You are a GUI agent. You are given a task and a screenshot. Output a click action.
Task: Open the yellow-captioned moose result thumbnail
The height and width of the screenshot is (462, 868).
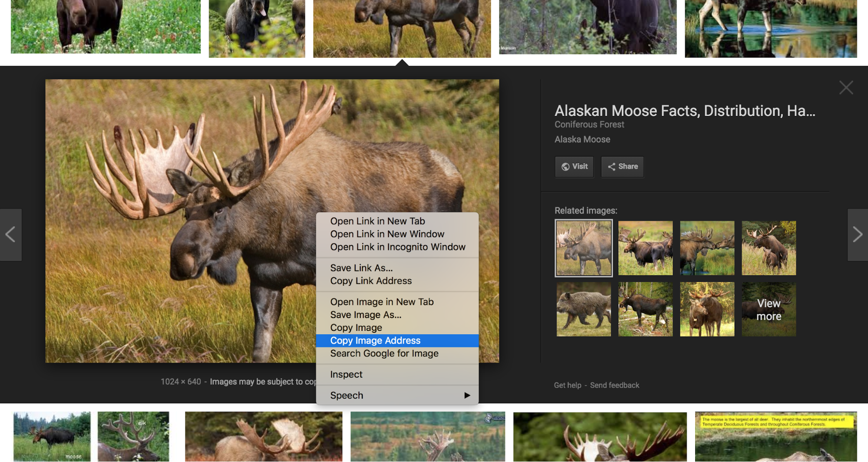pos(776,436)
